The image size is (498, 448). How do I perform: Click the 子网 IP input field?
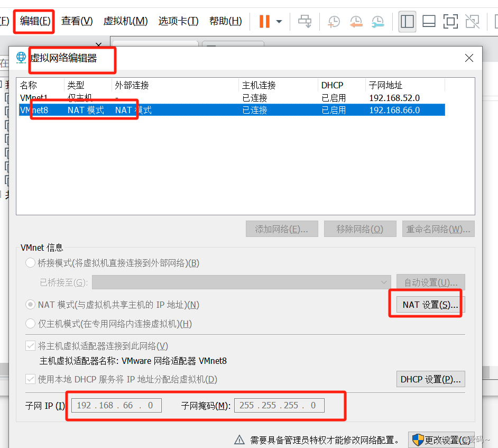[x=116, y=406]
